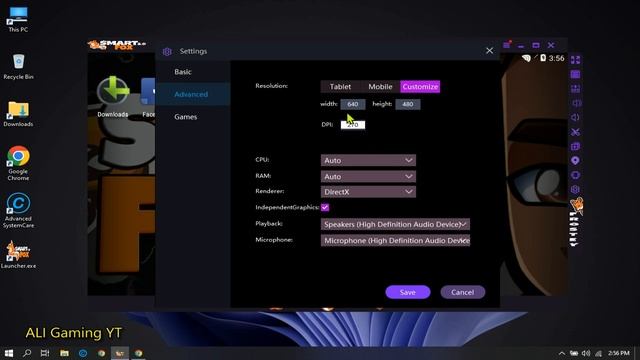Click the fullscreen icon in emulator sidebar
Screen dimensions: 640x360
(x=576, y=60)
